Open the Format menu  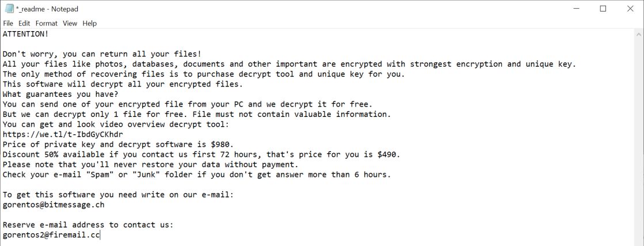pyautogui.click(x=47, y=24)
